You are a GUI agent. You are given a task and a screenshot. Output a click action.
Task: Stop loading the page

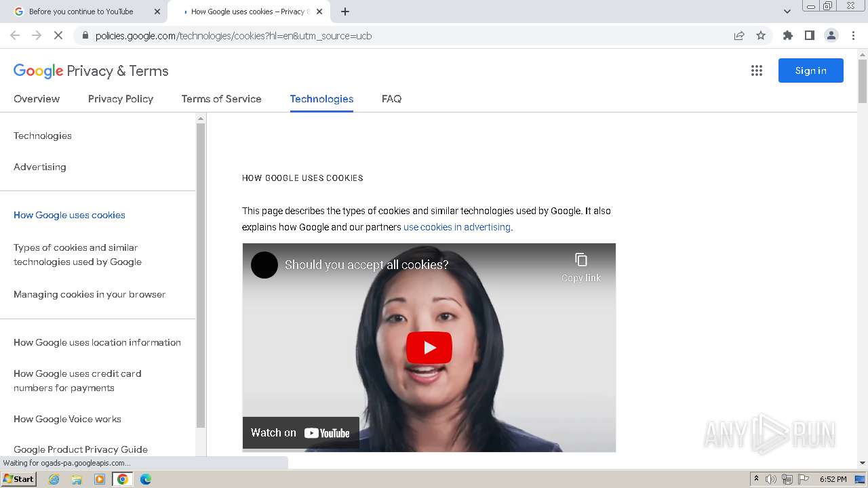58,36
